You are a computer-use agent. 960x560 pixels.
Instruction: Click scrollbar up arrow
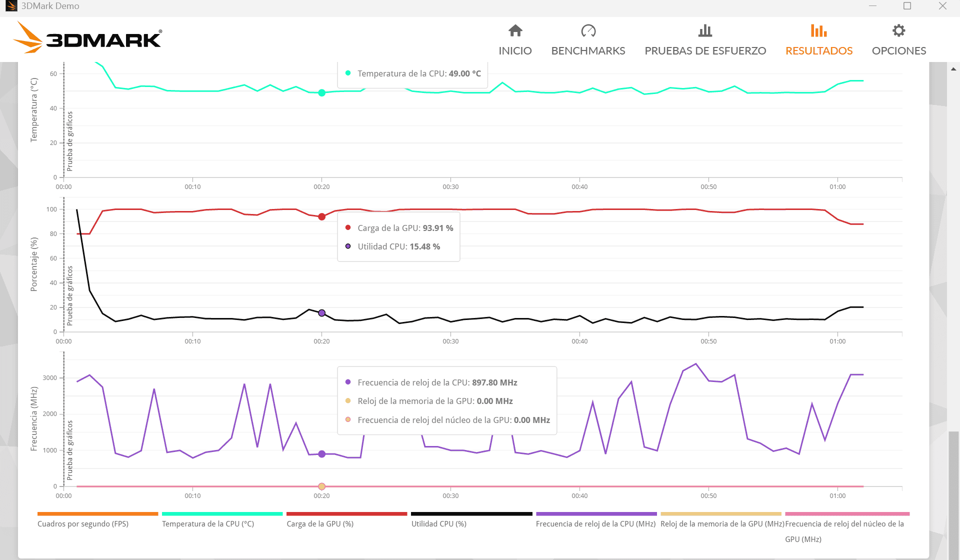[x=953, y=69]
